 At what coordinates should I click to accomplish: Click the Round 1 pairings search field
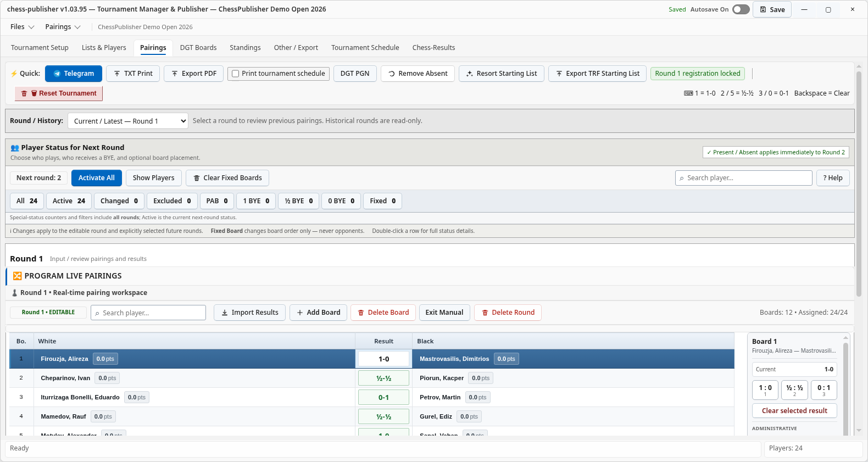point(148,313)
